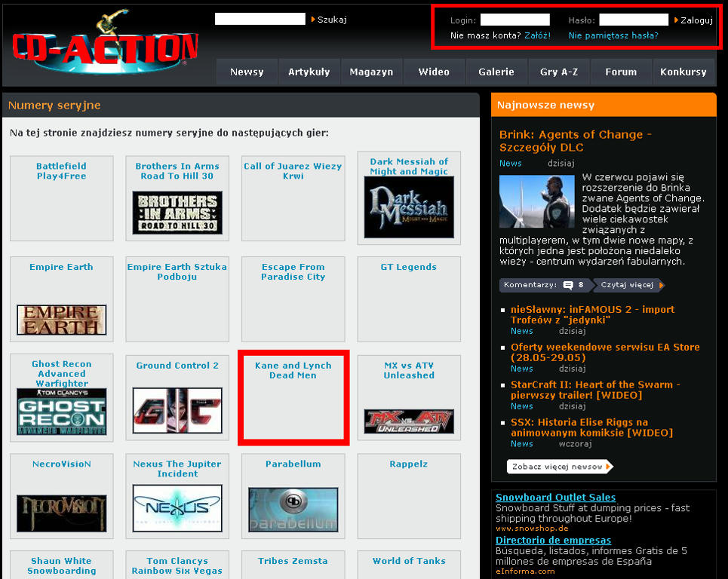Open the Dark Messiah game logo
The height and width of the screenshot is (579, 728).
pyautogui.click(x=409, y=207)
